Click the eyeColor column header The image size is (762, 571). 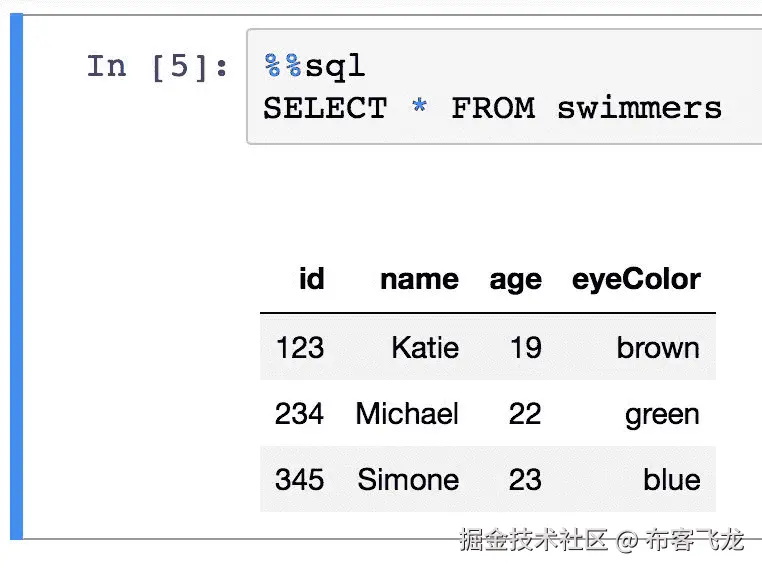click(x=636, y=279)
